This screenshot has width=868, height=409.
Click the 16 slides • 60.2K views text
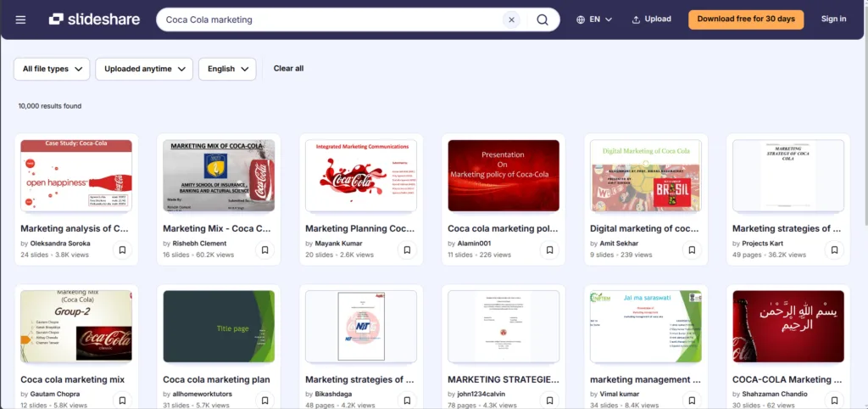click(198, 255)
